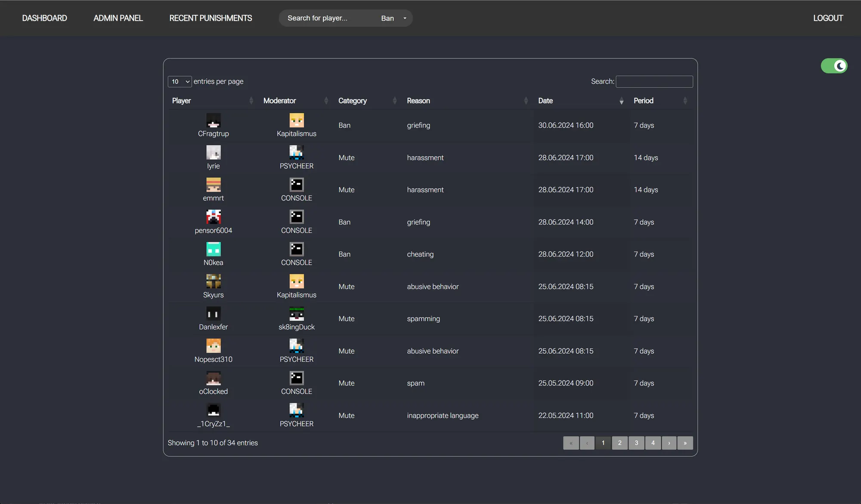Expand the sort arrows on the Period column
861x504 pixels.
(685, 101)
